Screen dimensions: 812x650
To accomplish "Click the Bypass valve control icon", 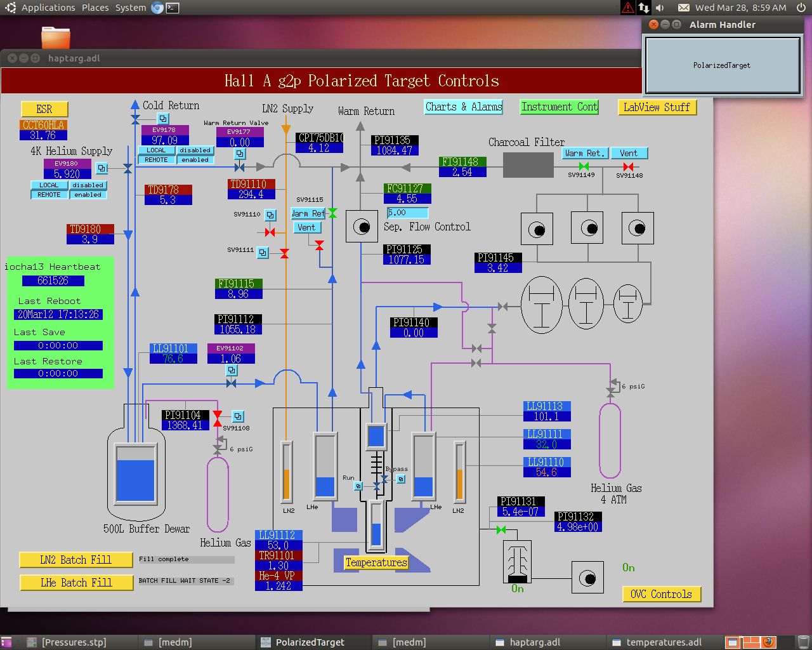I will (400, 479).
